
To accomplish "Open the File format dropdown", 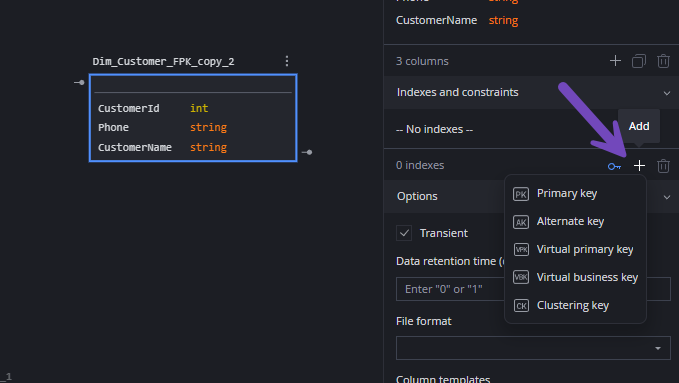I will coord(533,348).
